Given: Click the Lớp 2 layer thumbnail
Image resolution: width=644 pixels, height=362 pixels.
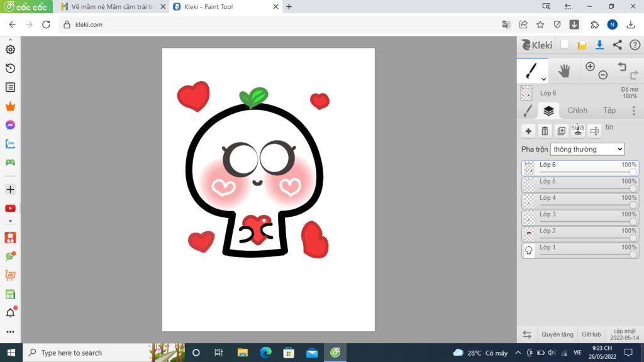Looking at the screenshot, I should (x=529, y=234).
